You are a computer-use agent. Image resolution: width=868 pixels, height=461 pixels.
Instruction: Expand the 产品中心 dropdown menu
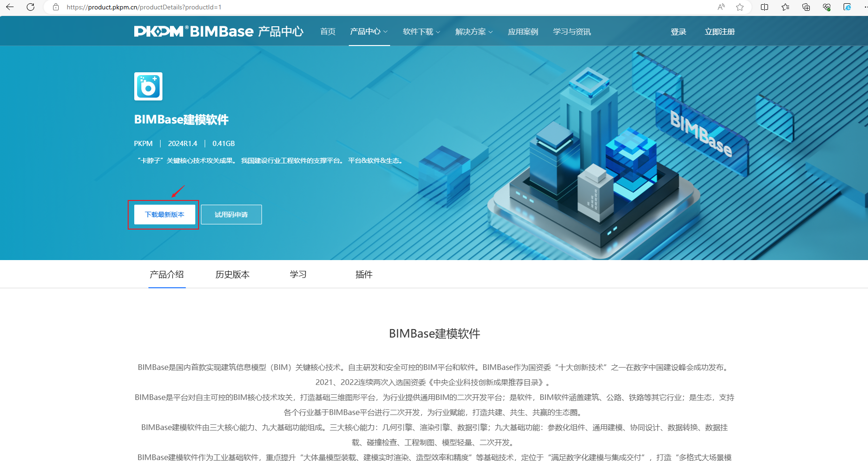point(369,31)
